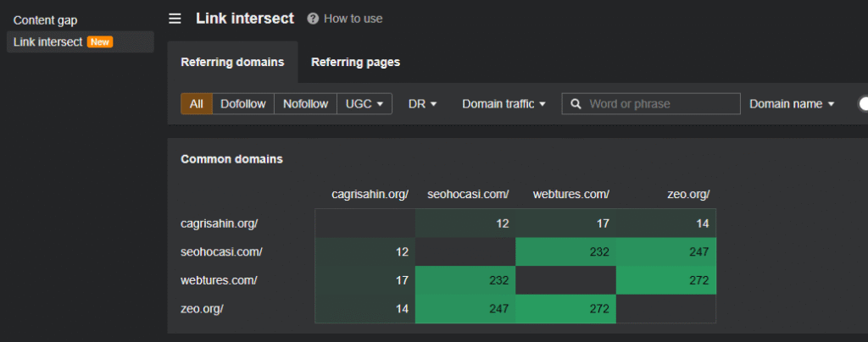Click 17 in cagrisahin.org/ row
868x342 pixels.
pyautogui.click(x=565, y=223)
